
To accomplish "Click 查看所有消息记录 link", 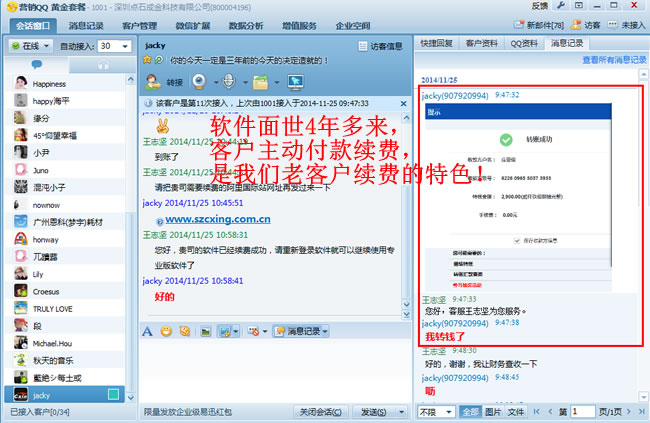I will coord(614,60).
